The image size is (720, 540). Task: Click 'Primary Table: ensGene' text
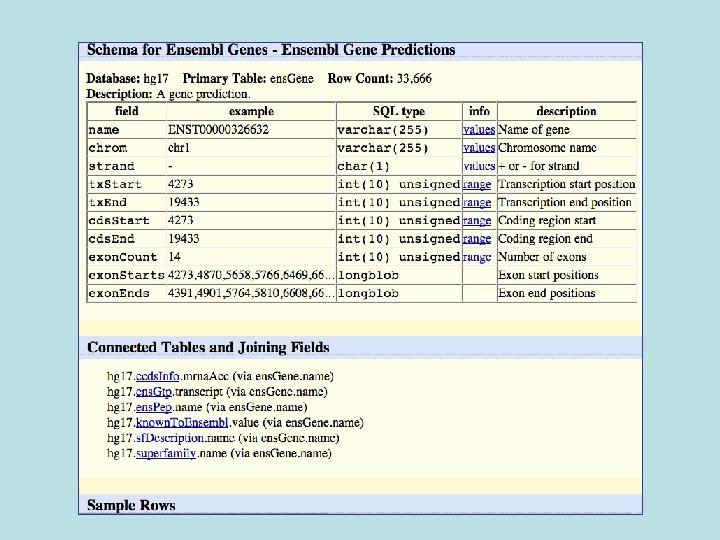(248, 79)
